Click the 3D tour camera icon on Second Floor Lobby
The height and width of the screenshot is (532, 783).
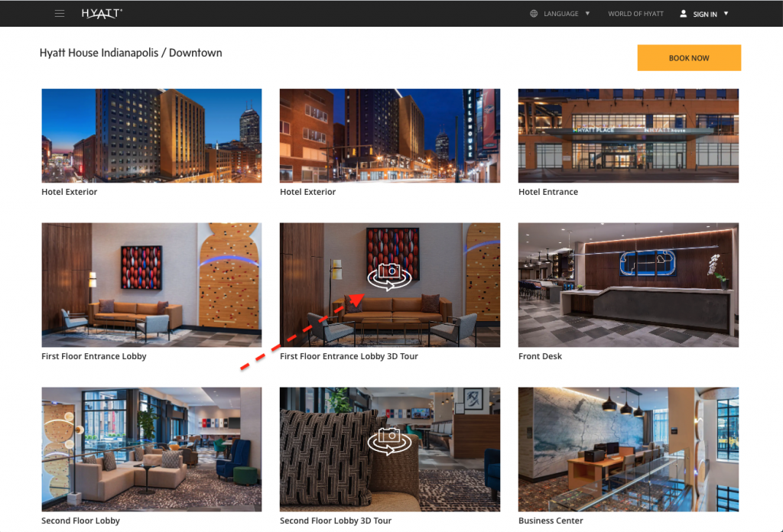coord(389,441)
